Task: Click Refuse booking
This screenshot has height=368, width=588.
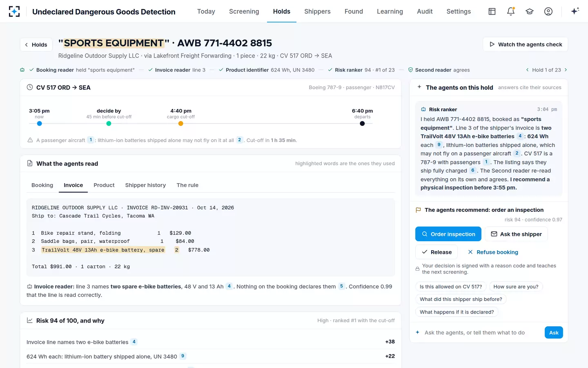Action: (x=493, y=252)
